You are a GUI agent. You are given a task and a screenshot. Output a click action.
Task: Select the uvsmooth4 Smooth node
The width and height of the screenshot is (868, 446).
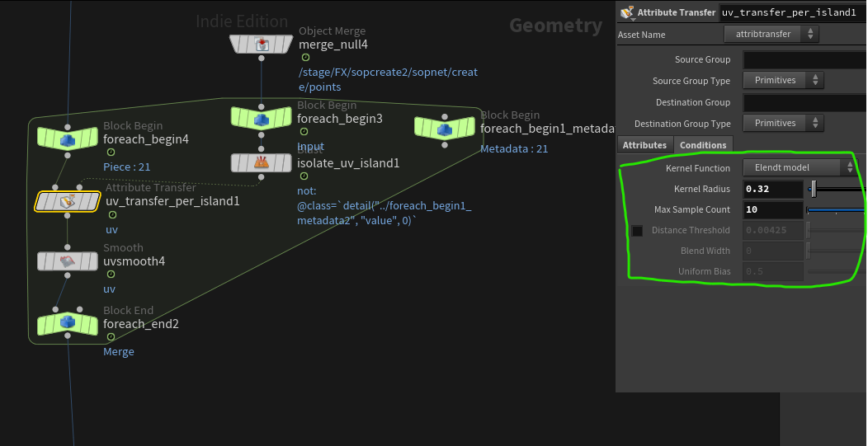coord(67,261)
